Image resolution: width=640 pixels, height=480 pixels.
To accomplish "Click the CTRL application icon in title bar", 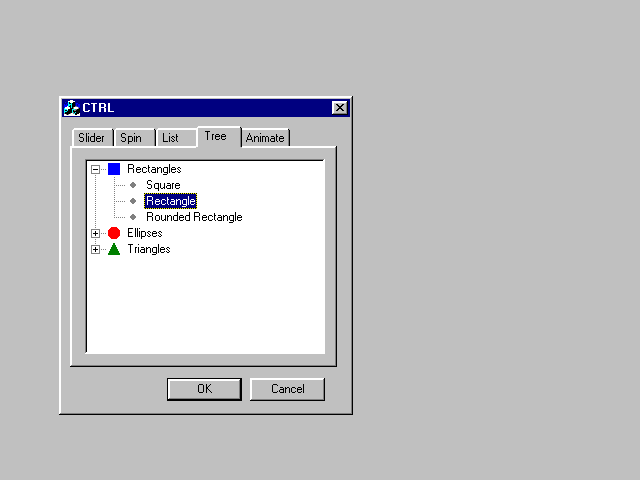I will pos(71,108).
